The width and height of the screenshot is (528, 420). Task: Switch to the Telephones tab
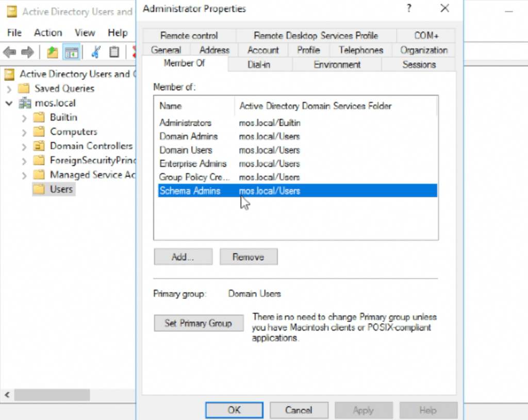pyautogui.click(x=360, y=50)
